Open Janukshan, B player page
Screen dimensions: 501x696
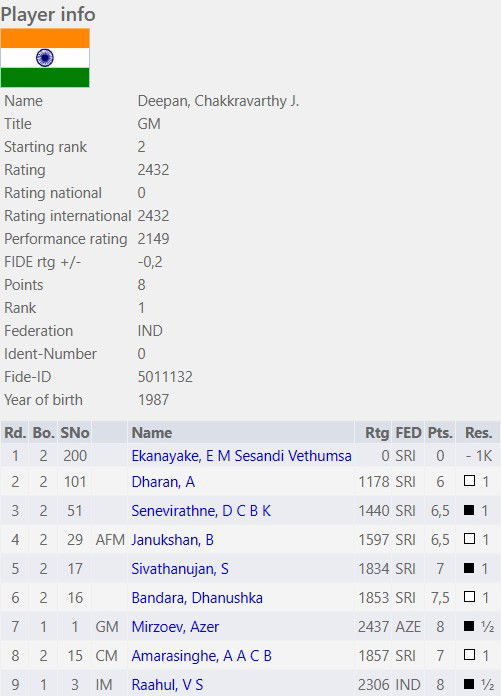173,540
